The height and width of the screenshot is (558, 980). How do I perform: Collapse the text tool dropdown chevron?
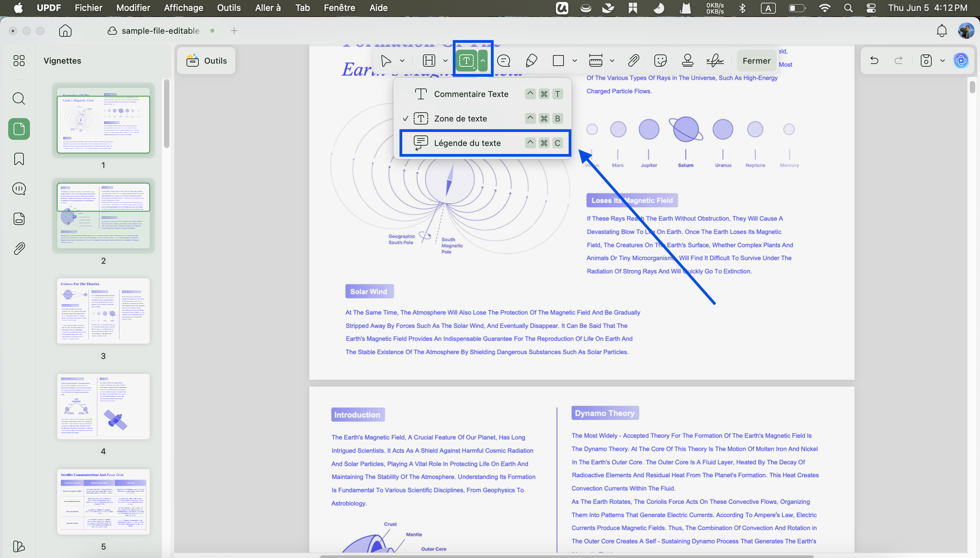coord(483,61)
